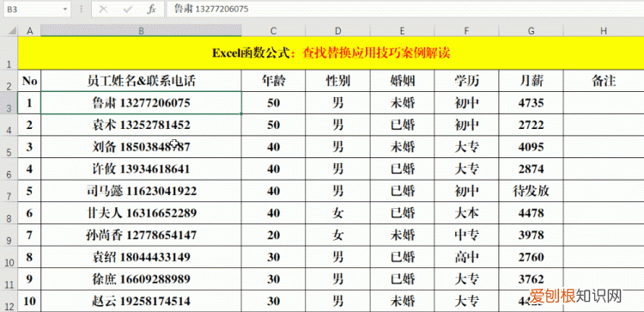
Task: Click the 婚姻 header cell
Action: point(402,81)
